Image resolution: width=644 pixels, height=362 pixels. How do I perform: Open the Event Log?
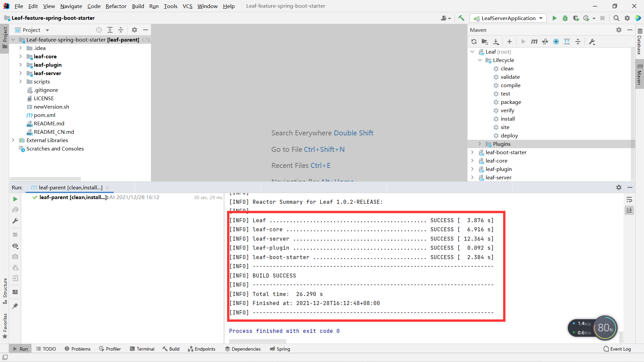(x=617, y=349)
